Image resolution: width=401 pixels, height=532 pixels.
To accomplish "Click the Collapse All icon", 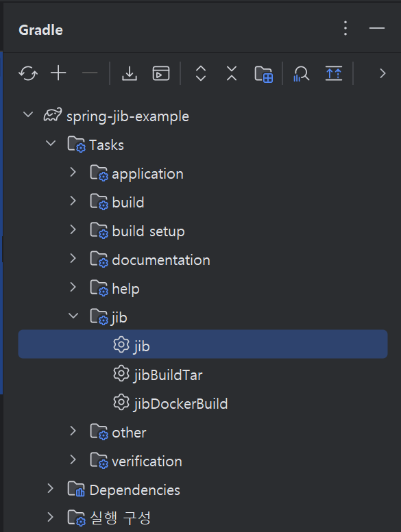I will point(232,73).
